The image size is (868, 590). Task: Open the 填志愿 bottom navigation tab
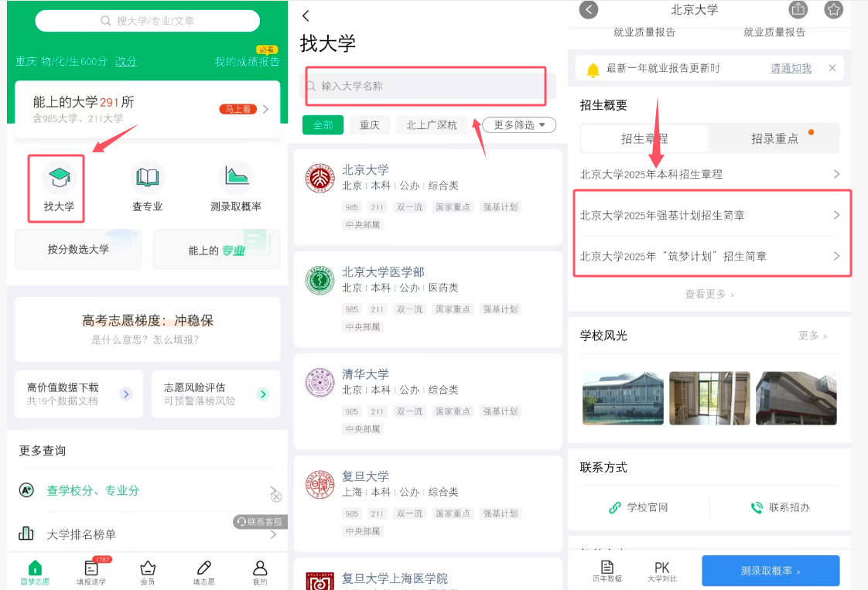[x=203, y=571]
